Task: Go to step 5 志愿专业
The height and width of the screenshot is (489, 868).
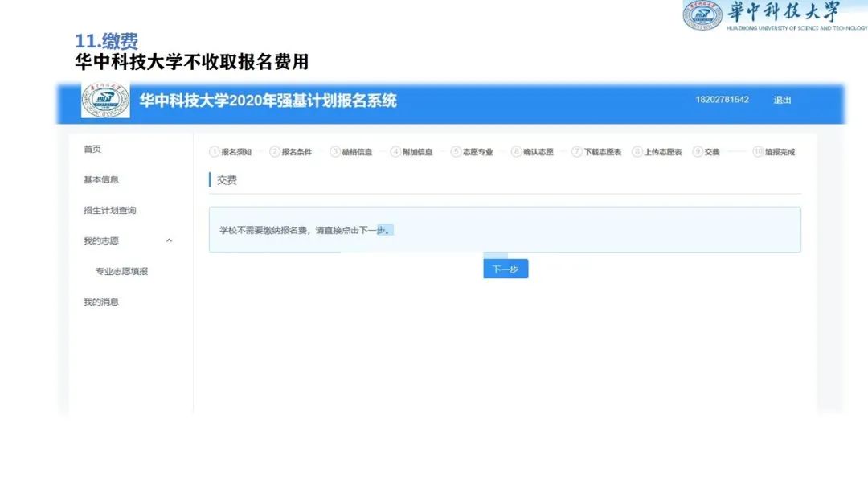Action: coord(472,152)
